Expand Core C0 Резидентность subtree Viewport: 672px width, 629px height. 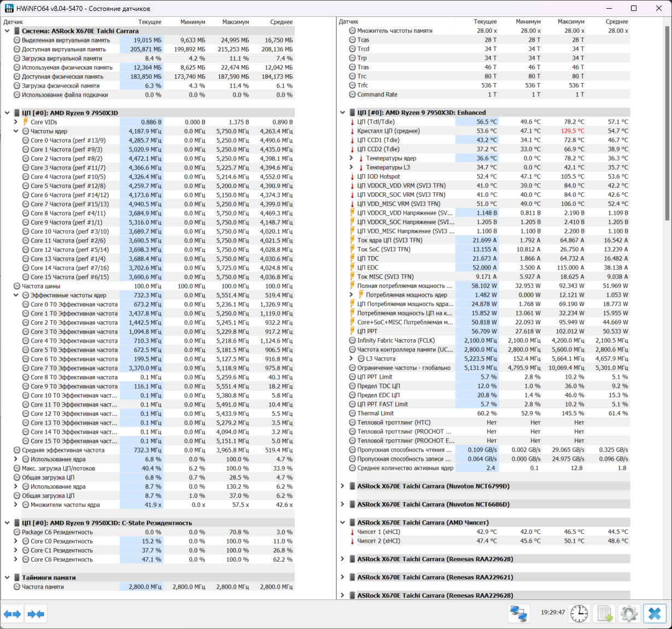(16, 541)
